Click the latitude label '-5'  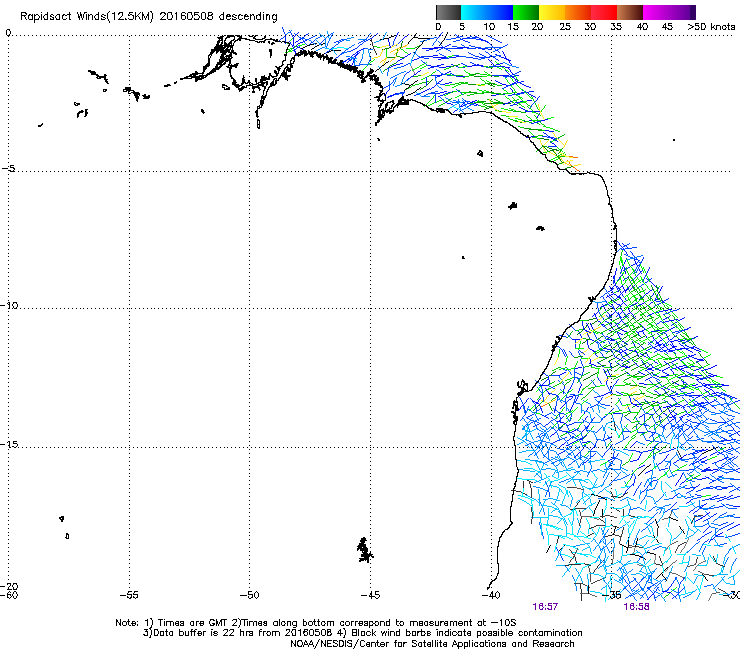click(x=9, y=169)
